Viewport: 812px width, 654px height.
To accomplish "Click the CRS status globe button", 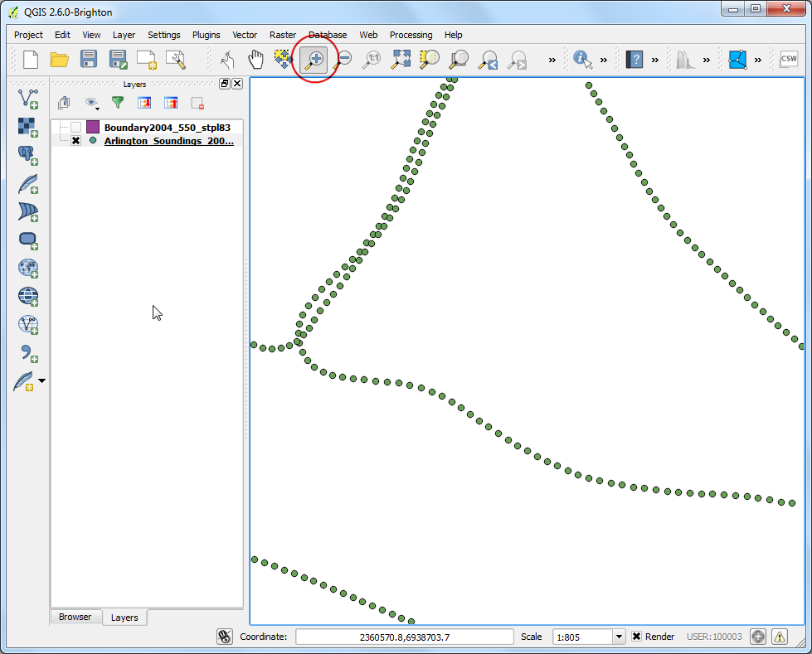I will click(x=757, y=637).
